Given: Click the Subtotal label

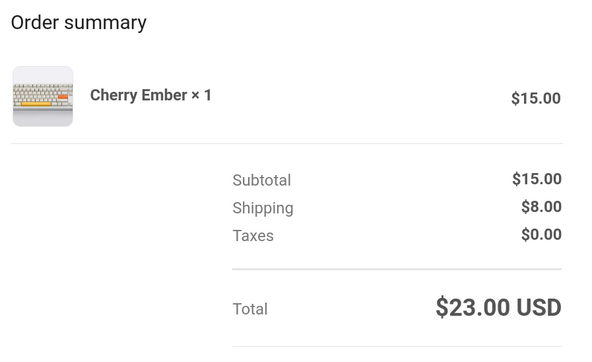Looking at the screenshot, I should pos(262,180).
